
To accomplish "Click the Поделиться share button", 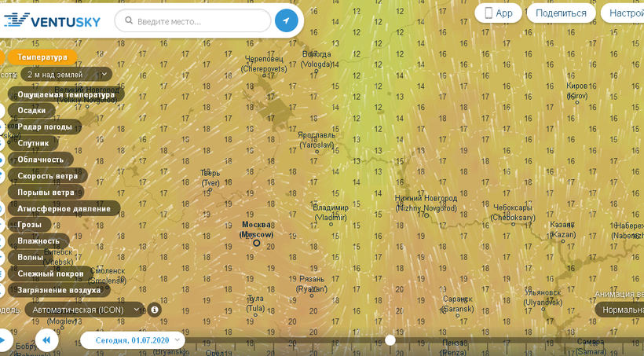I will [561, 13].
